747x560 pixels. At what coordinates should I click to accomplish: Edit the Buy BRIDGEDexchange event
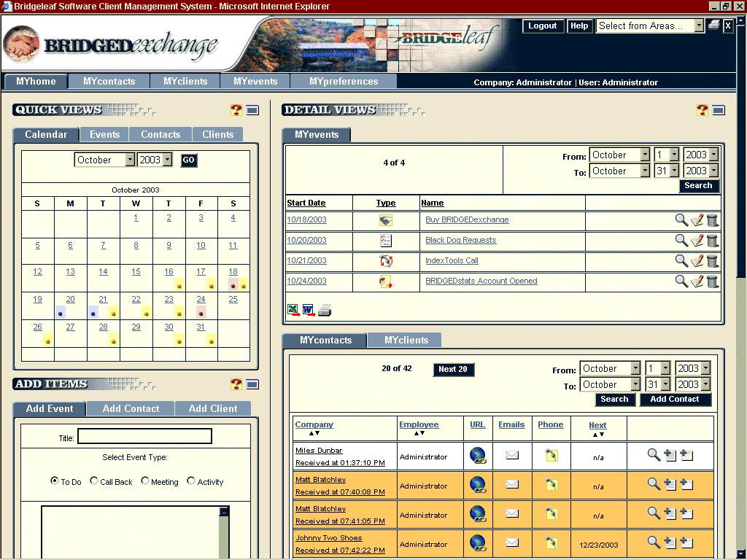tap(697, 220)
